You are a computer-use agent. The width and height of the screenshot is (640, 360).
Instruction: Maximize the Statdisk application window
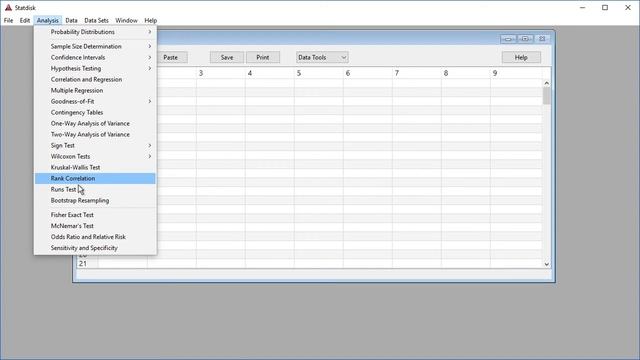(605, 7)
